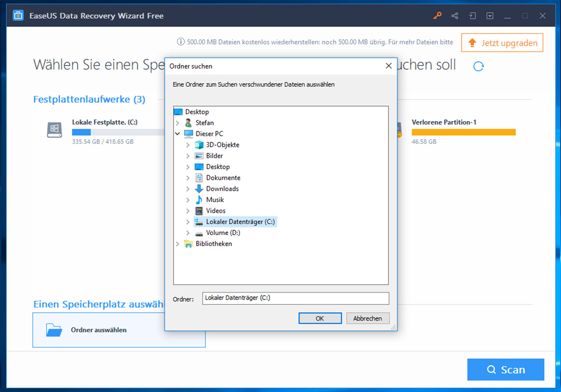Image resolution: width=561 pixels, height=392 pixels.
Task: Click the Ordner auswählen tile
Action: (119, 330)
